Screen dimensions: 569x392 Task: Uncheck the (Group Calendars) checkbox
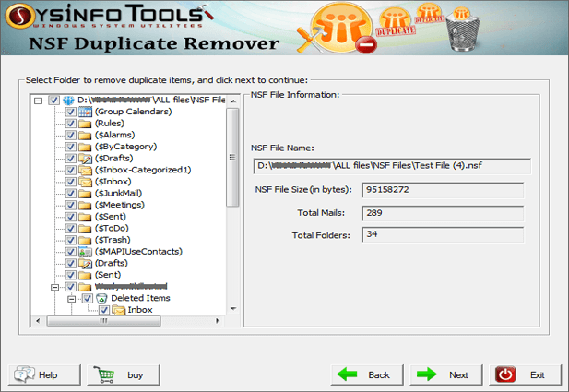pyautogui.click(x=70, y=112)
